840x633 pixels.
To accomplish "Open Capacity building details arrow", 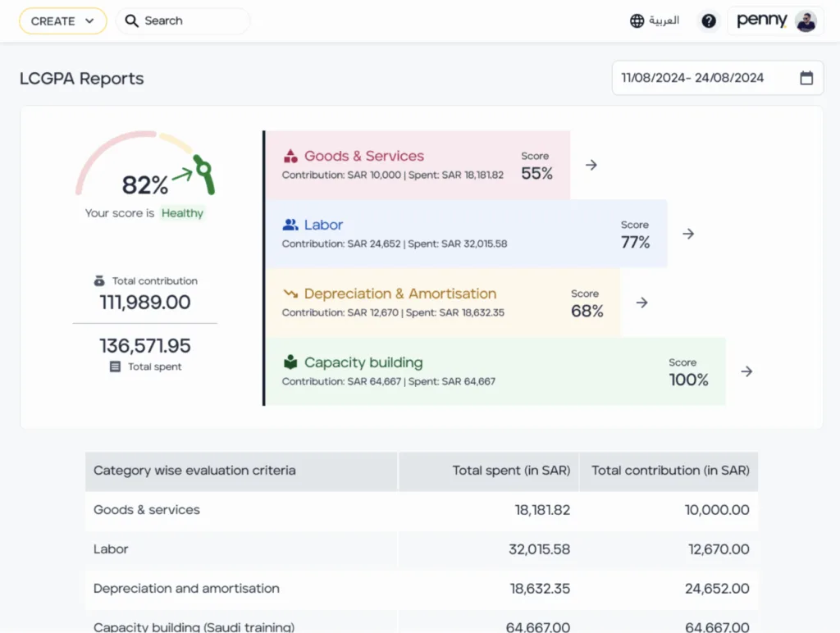I will [x=746, y=371].
